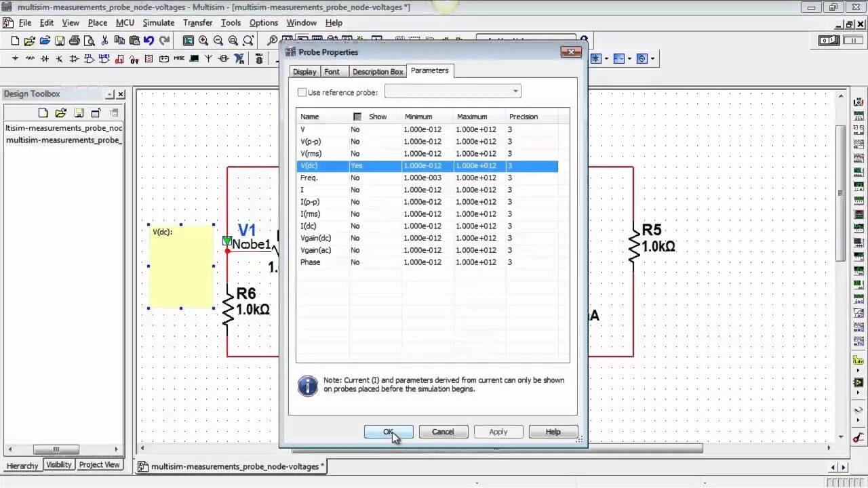The image size is (868, 488).
Task: Select the Phase parameter row
Action: click(x=427, y=262)
